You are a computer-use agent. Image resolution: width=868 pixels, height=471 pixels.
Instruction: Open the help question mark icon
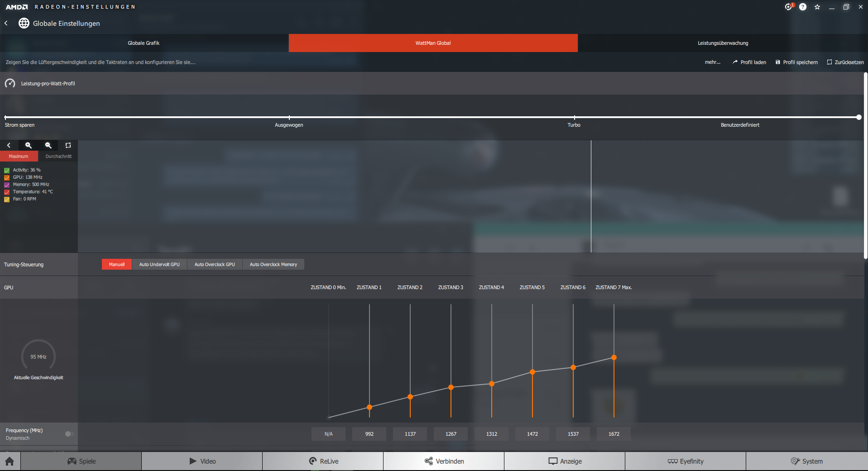coord(803,7)
